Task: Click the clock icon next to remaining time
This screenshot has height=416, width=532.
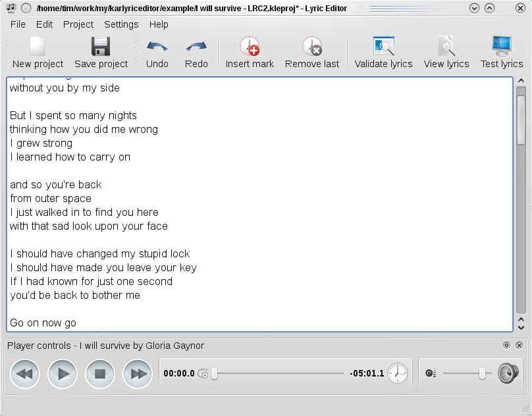Action: tap(398, 373)
